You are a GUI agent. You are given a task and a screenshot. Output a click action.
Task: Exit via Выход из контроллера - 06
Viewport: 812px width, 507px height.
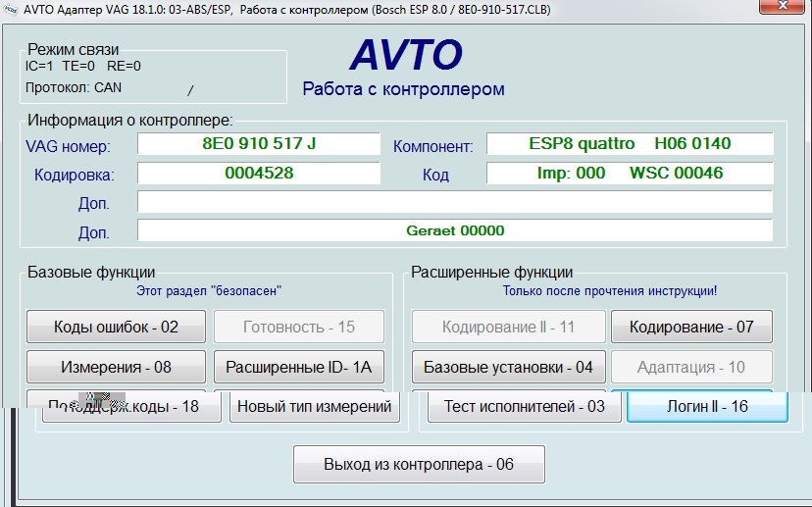419,464
